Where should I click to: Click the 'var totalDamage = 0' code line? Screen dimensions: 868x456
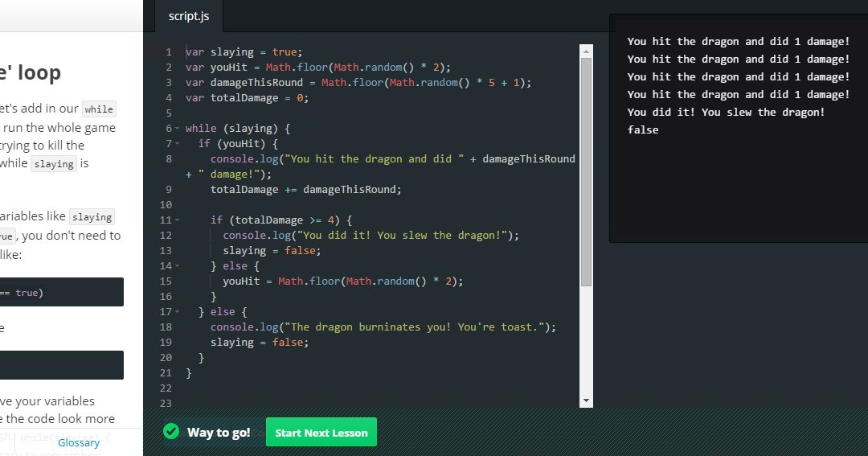tap(247, 98)
